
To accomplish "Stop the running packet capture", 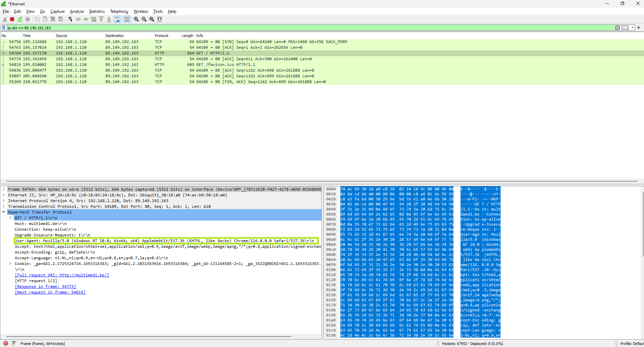I will pos(12,19).
